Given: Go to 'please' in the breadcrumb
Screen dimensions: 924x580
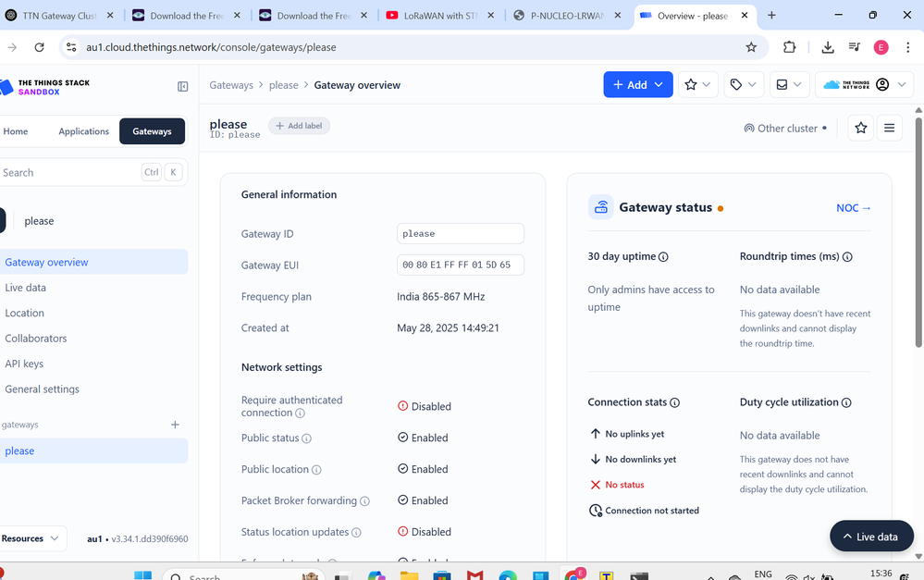Looking at the screenshot, I should (283, 85).
